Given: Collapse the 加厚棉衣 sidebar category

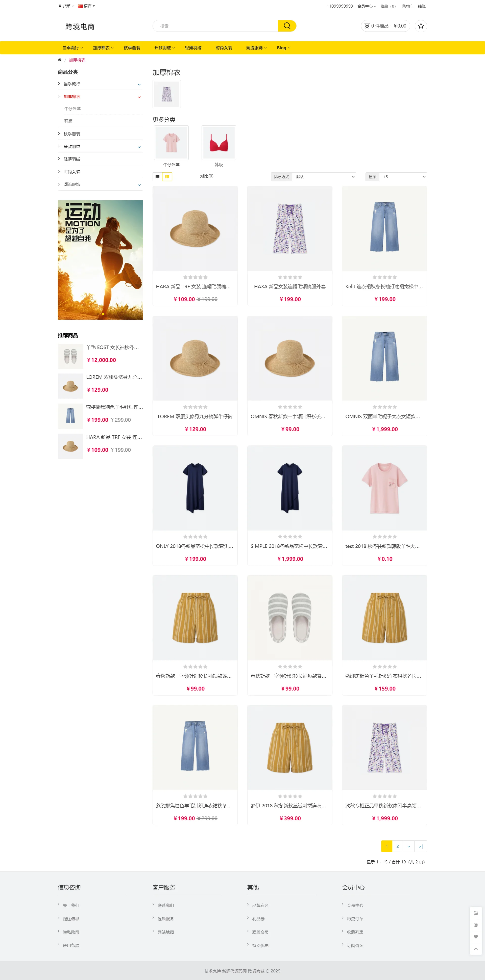Looking at the screenshot, I should [139, 97].
